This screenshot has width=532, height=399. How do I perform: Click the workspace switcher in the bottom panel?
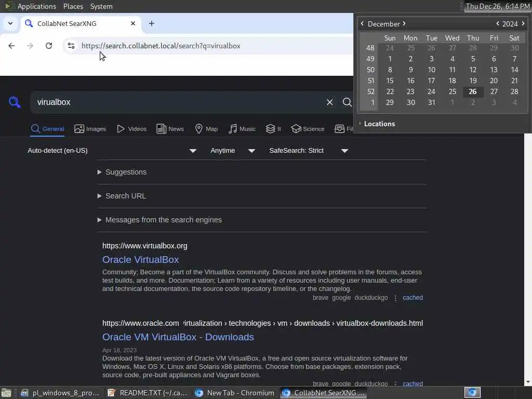point(472,393)
